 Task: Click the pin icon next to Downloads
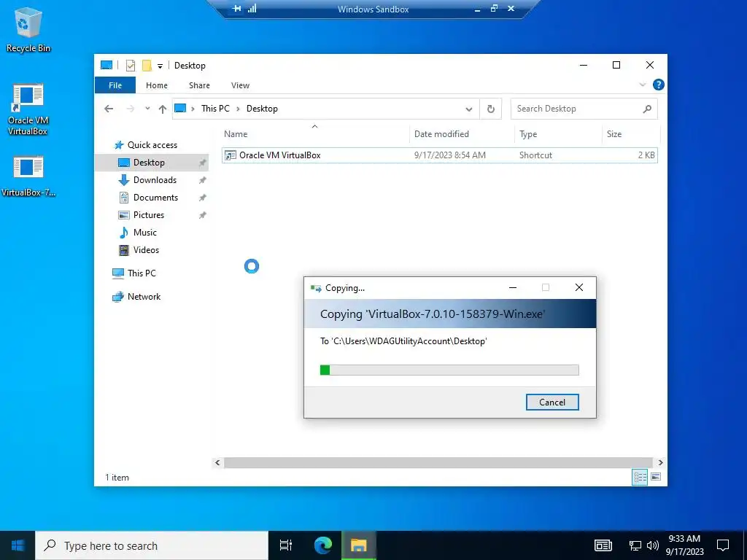pos(203,181)
